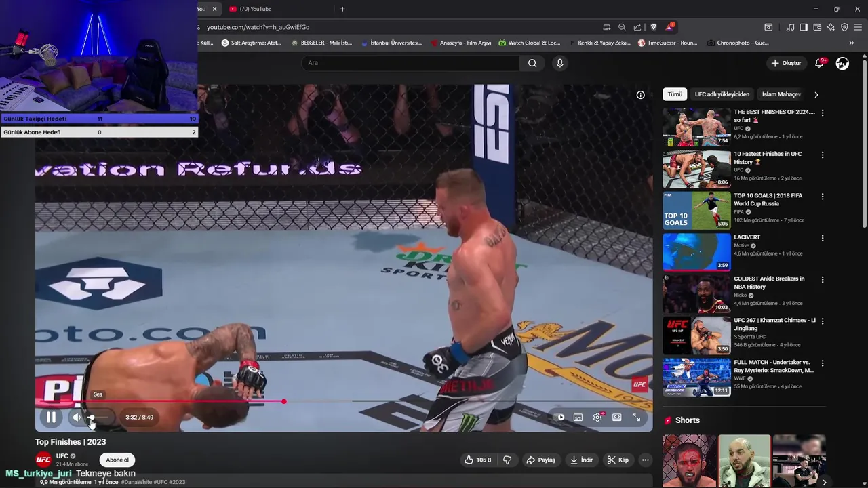This screenshot has width=868, height=488.
Task: Like the video with thumbs up
Action: coord(478,460)
